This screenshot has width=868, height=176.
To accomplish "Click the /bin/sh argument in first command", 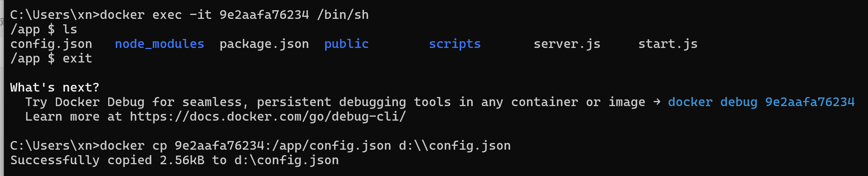I will (343, 15).
